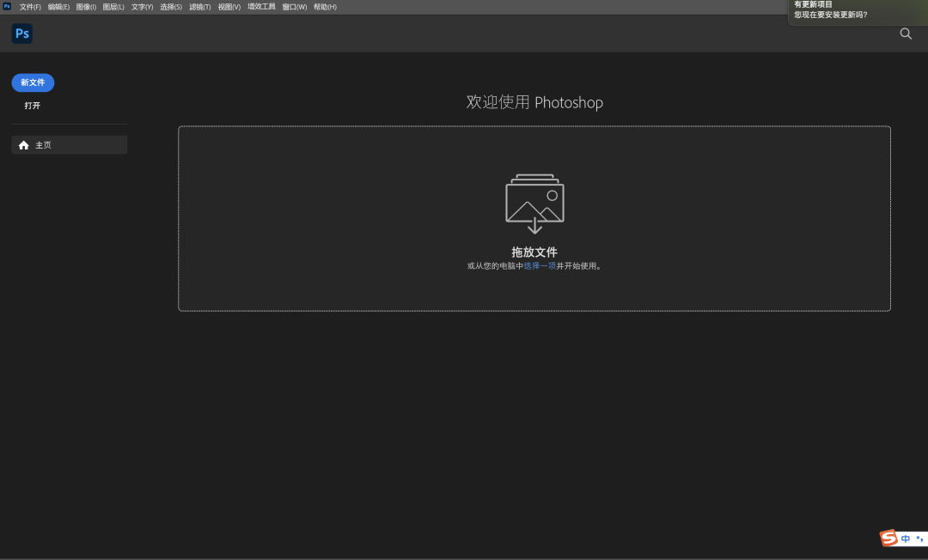
Task: Create a new file with 新文件 button
Action: pos(33,82)
